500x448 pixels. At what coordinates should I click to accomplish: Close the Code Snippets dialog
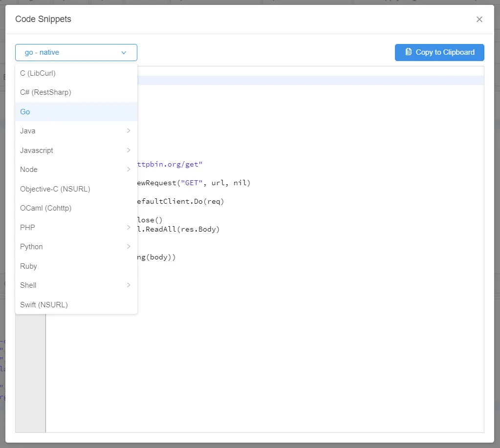pyautogui.click(x=479, y=20)
